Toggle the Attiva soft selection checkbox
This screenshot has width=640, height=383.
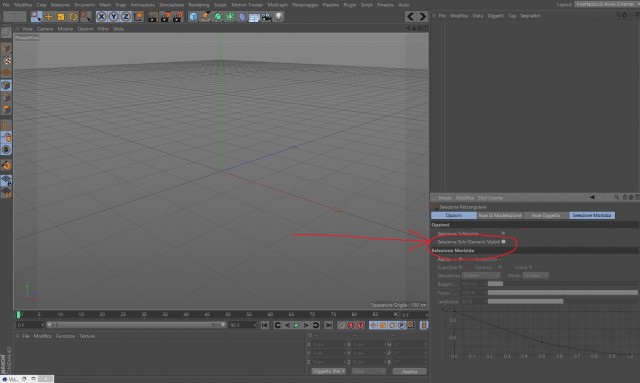tap(460, 259)
